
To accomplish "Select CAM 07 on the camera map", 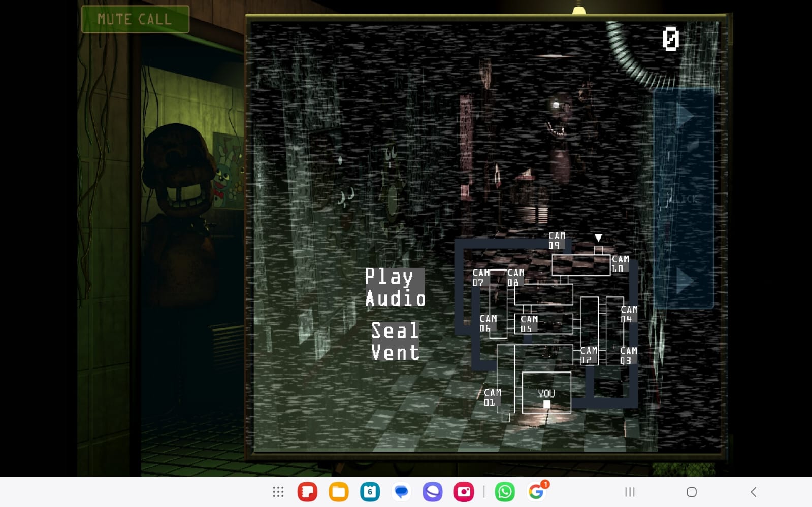I will coord(481,278).
